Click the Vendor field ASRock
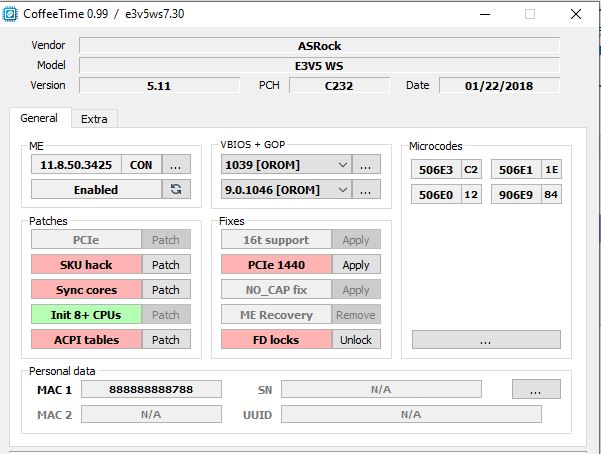Image resolution: width=601 pixels, height=454 pixels. point(319,46)
